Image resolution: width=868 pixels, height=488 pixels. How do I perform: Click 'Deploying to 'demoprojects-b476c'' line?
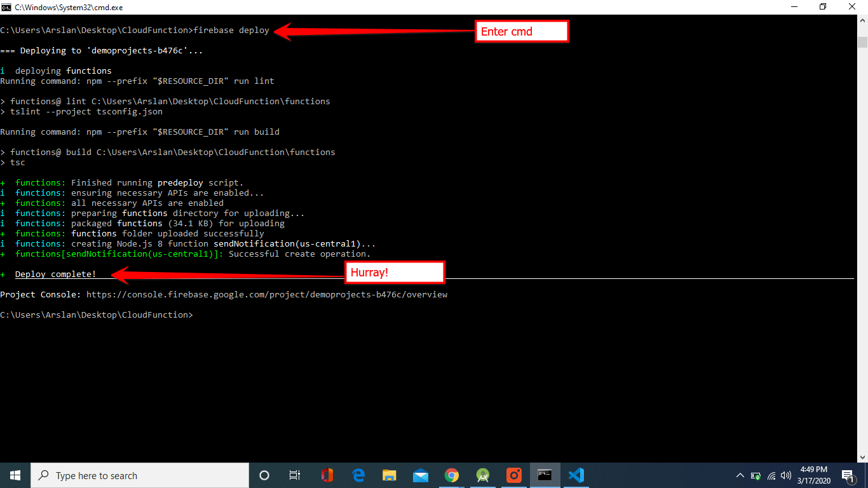point(102,51)
